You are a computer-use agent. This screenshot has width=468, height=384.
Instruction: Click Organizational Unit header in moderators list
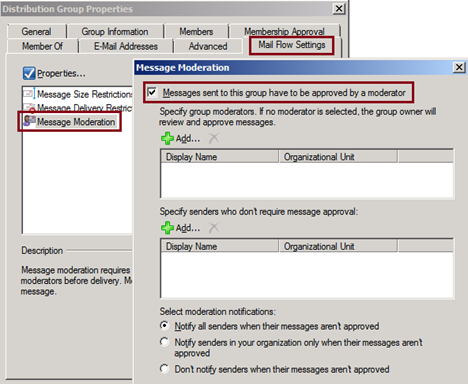338,157
